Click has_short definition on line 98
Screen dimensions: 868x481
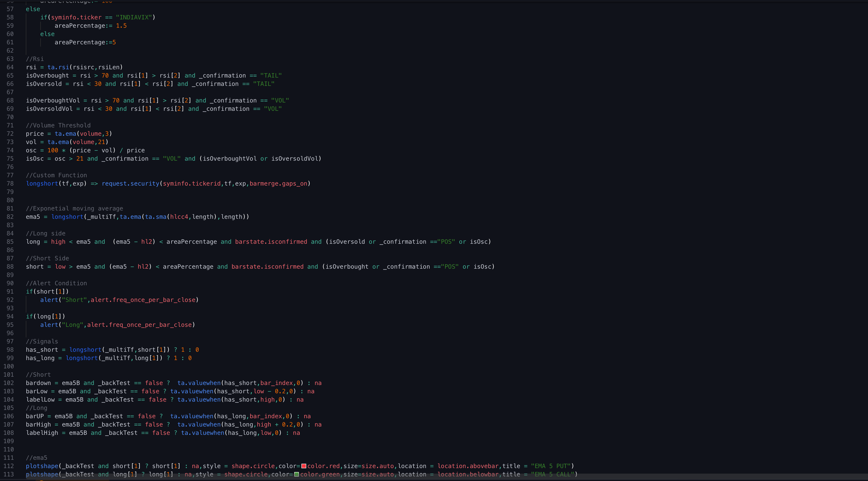coord(42,350)
